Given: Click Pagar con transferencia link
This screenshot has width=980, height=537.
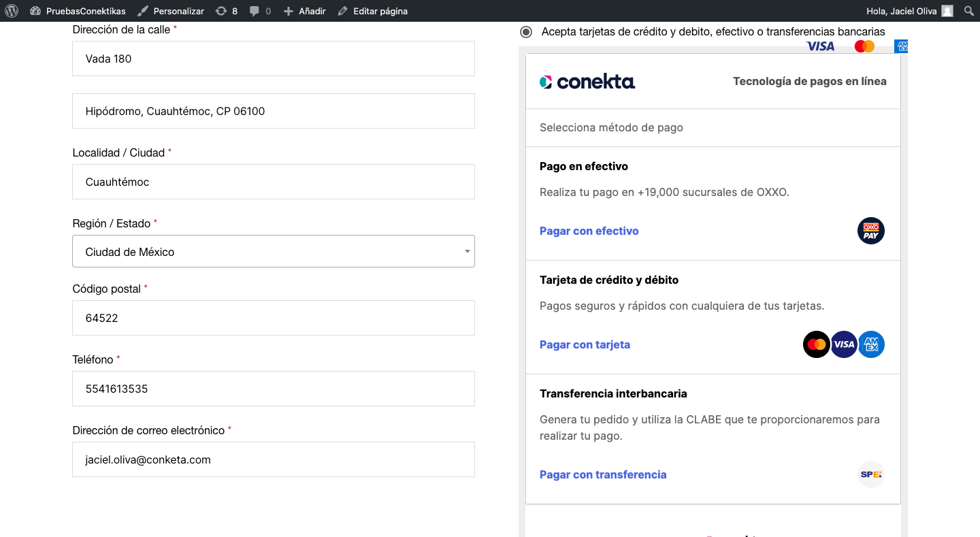Looking at the screenshot, I should [603, 474].
